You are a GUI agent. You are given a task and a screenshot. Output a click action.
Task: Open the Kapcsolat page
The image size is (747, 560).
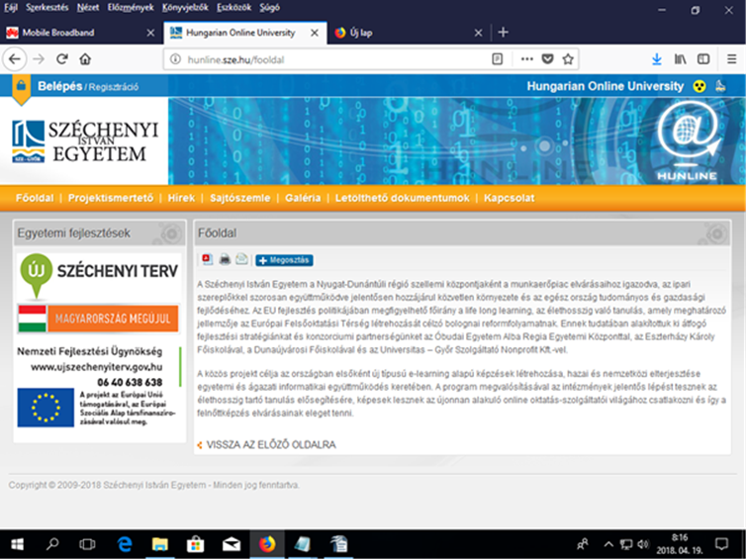pos(510,198)
